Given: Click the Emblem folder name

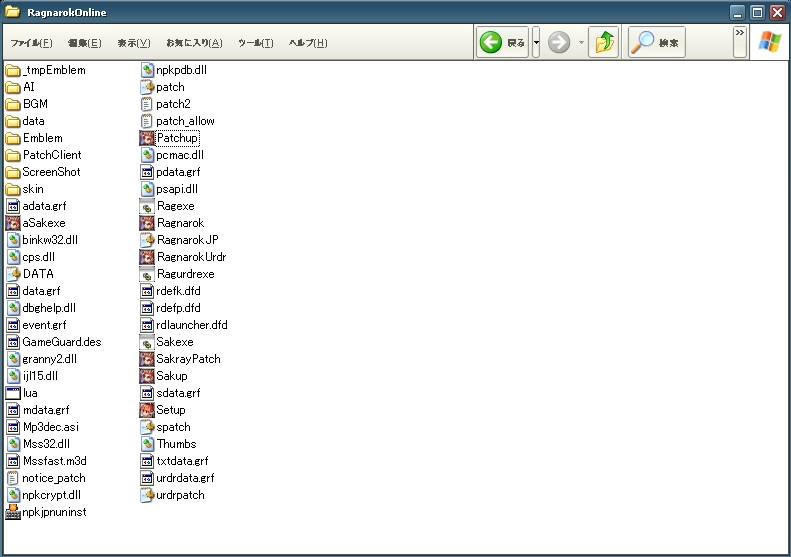Looking at the screenshot, I should pyautogui.click(x=43, y=138).
